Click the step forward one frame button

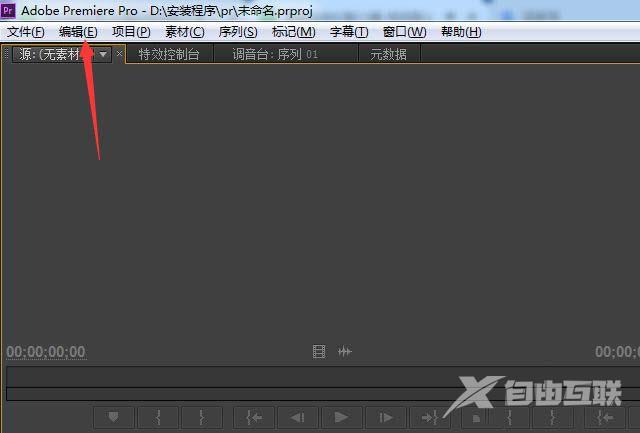click(x=386, y=417)
